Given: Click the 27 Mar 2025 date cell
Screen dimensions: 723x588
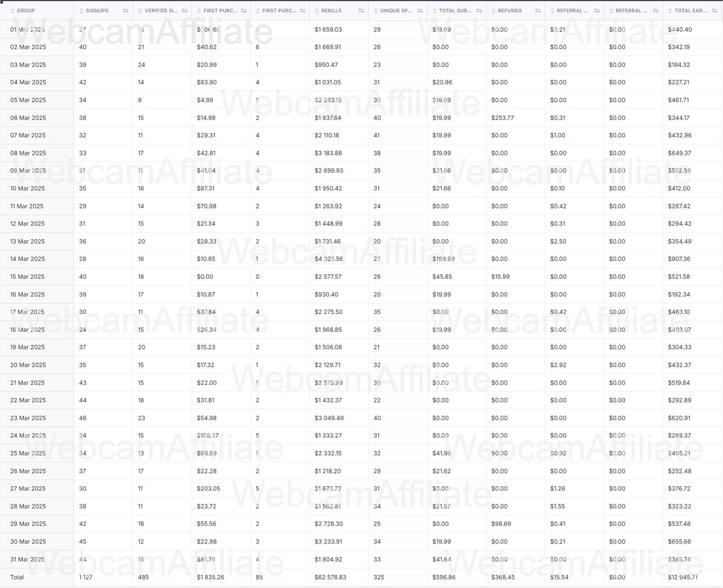Looking at the screenshot, I should tap(27, 489).
